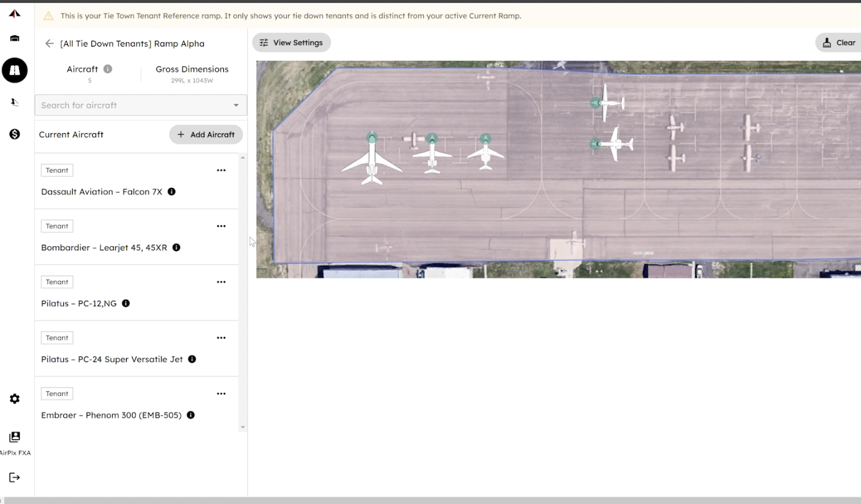Image resolution: width=861 pixels, height=504 pixels.
Task: Open the settings gear icon
Action: [15, 398]
